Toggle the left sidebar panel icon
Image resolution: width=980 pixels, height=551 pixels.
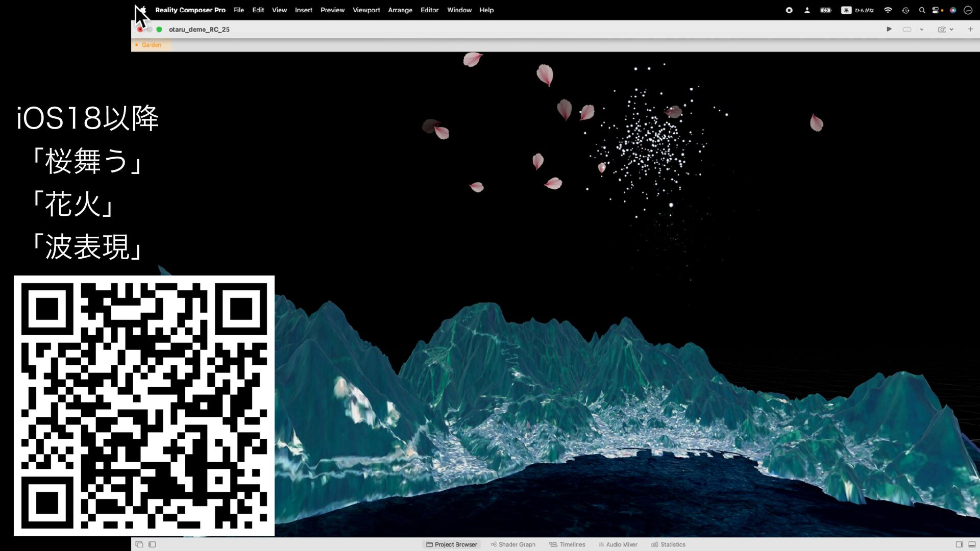pos(152,544)
